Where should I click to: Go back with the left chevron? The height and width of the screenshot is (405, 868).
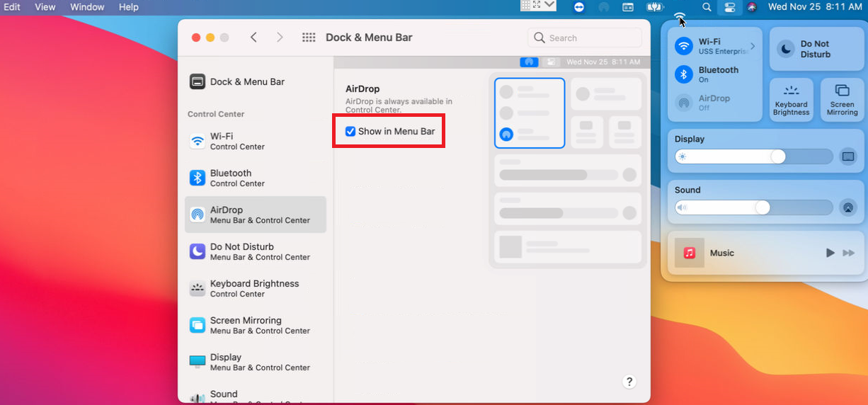tap(253, 38)
